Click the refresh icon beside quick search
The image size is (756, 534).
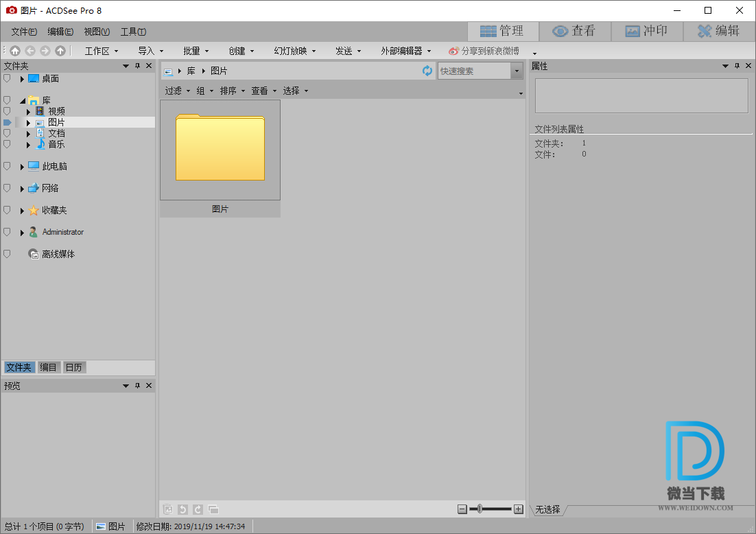coord(427,71)
